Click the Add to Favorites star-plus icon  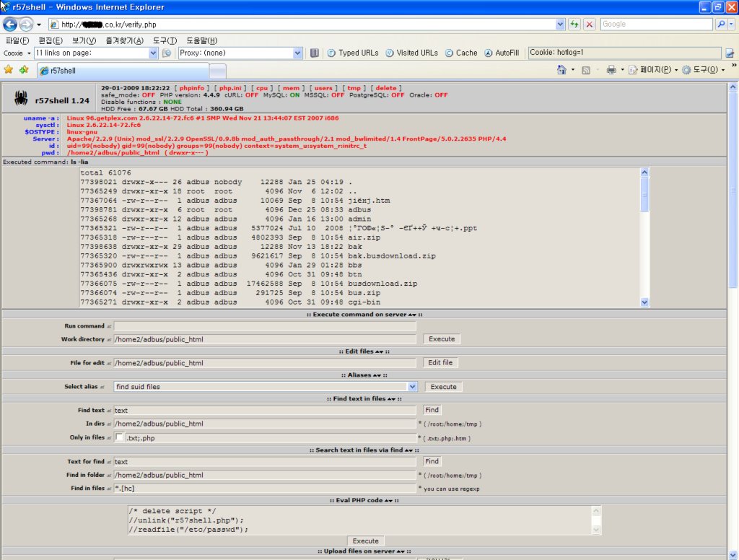24,70
